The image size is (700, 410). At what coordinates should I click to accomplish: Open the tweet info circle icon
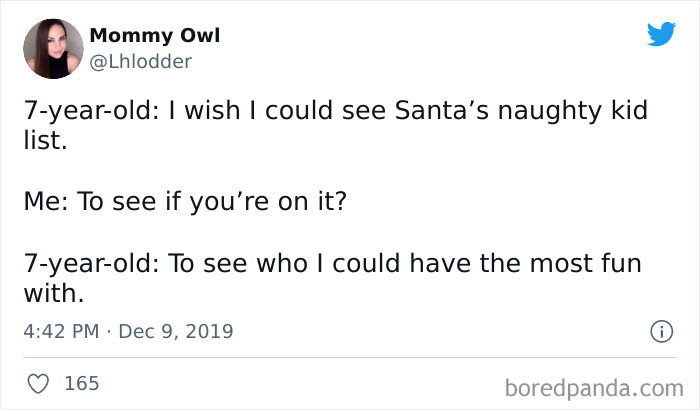(x=660, y=330)
